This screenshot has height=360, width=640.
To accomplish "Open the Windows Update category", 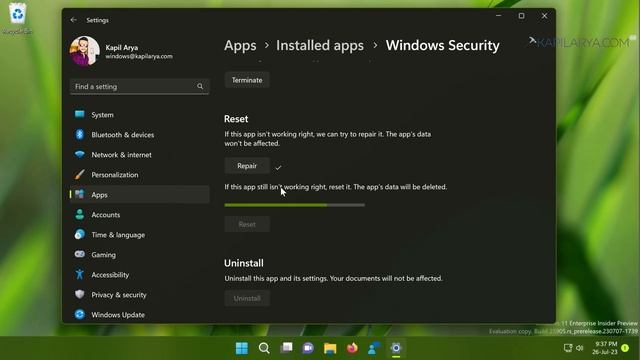I will tap(140, 315).
